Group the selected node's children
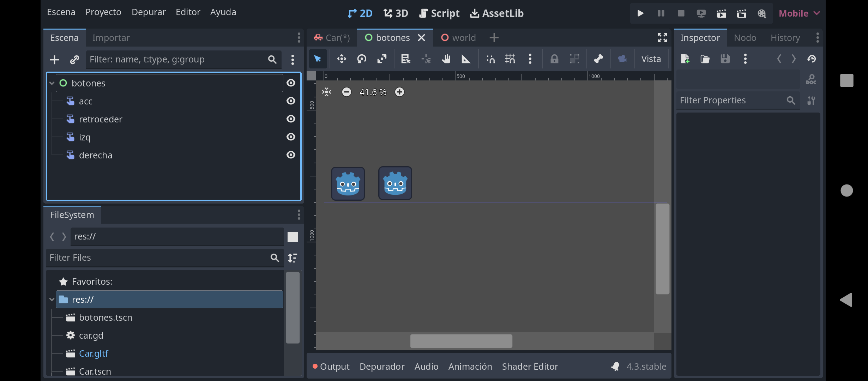 pos(574,59)
